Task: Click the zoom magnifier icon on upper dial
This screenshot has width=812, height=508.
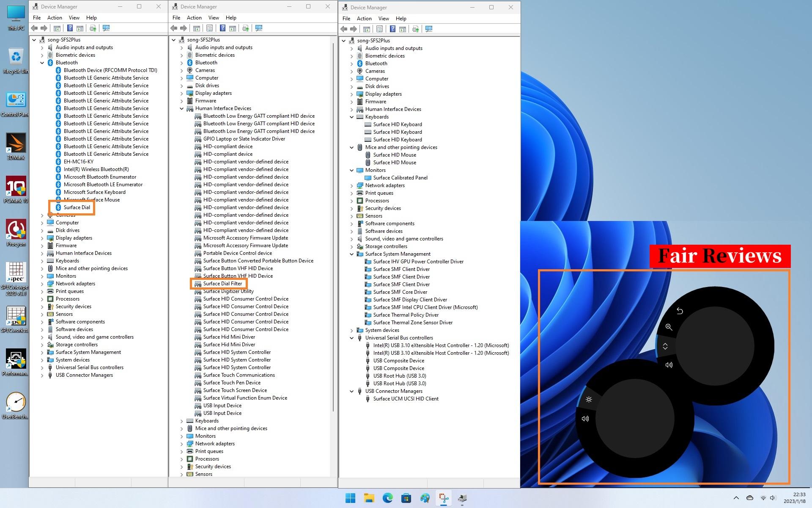Action: point(669,327)
